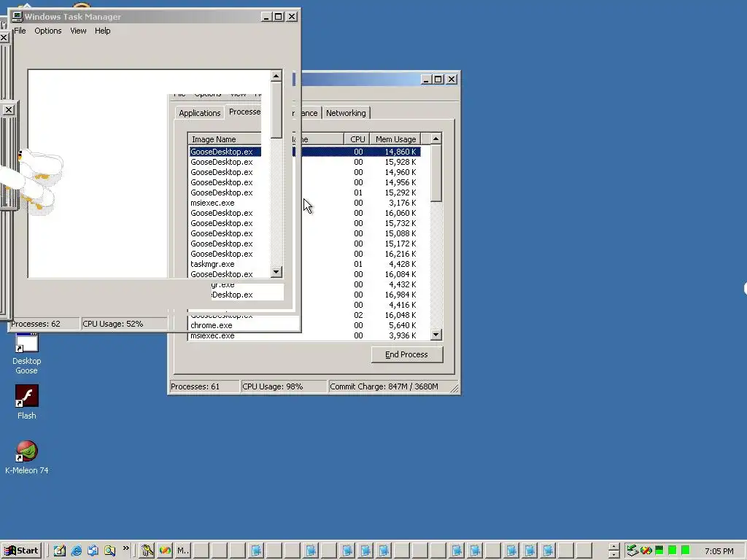Open File menu in front Task Manager
The height and width of the screenshot is (560, 747).
point(20,31)
